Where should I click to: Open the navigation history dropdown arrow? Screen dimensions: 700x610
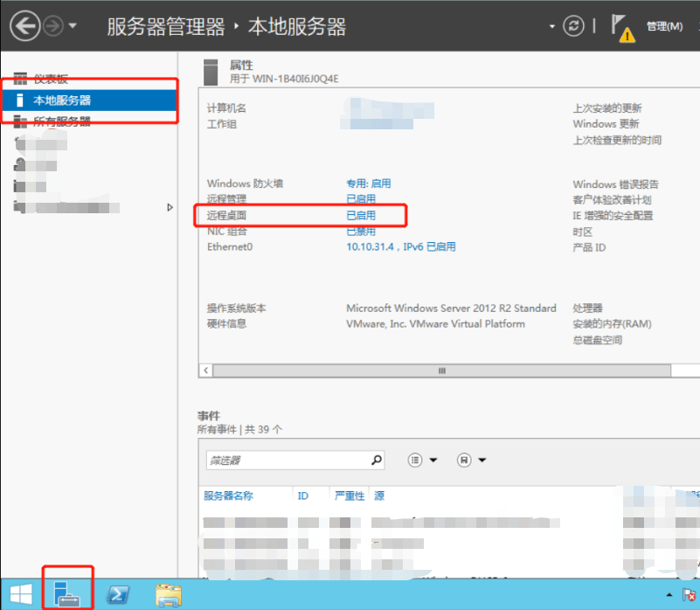pos(73,26)
